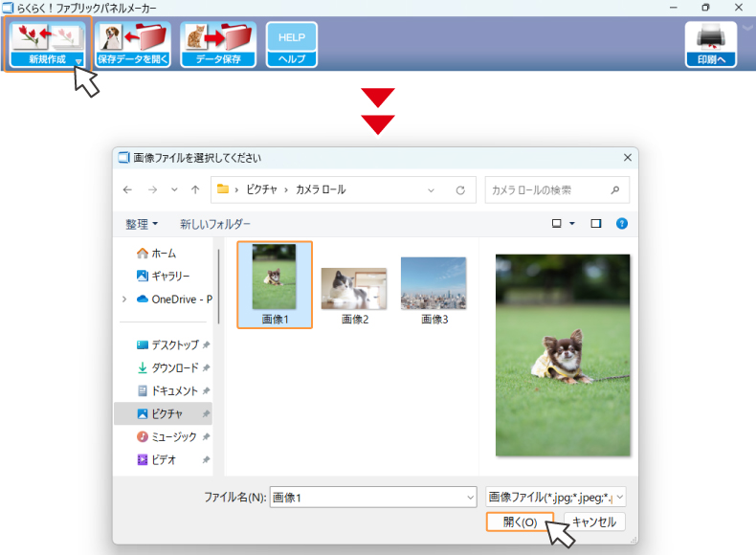Select ダウンロード in the navigation pane
The image size is (756, 555).
pos(167,367)
